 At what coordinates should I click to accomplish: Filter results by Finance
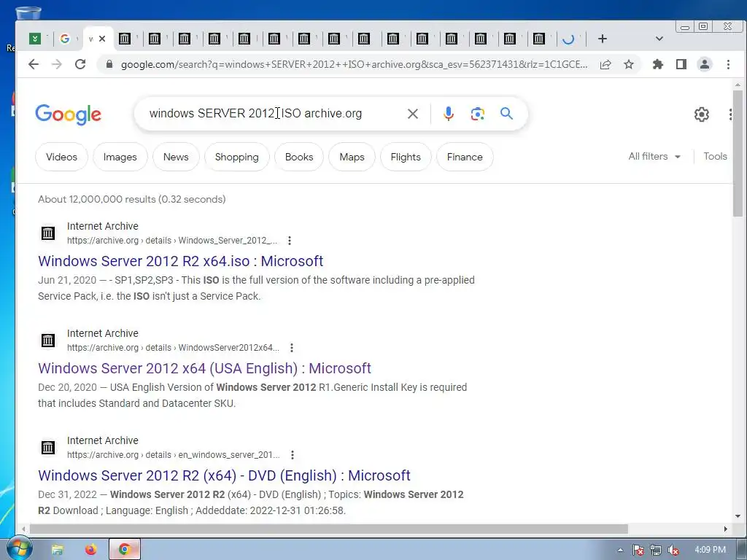coord(465,157)
